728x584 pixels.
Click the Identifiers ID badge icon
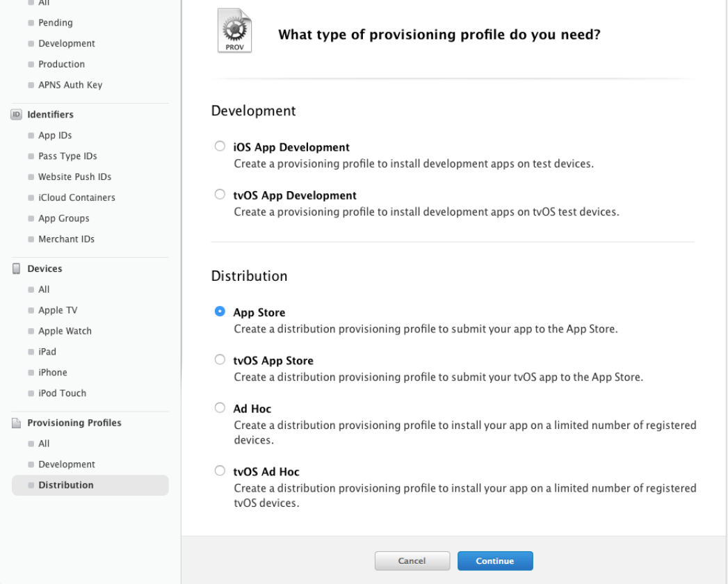click(x=16, y=114)
